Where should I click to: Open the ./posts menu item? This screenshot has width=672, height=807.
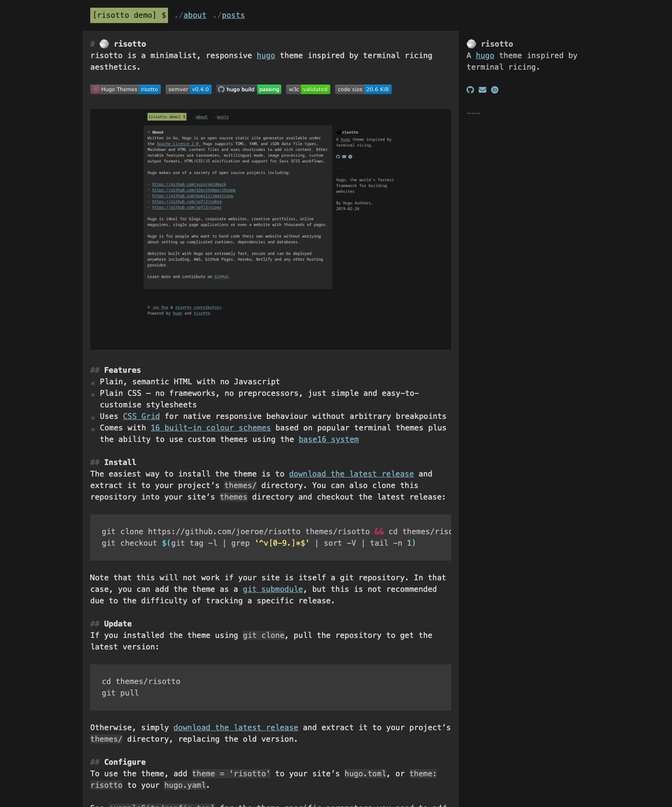(233, 15)
